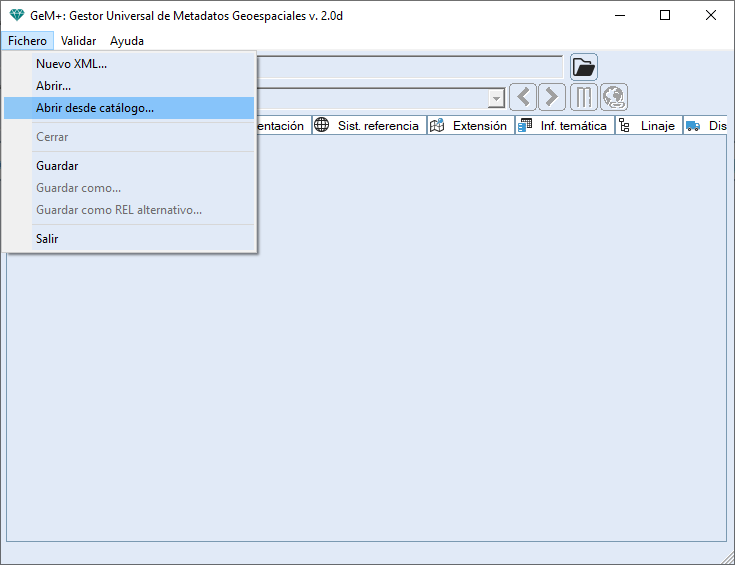Click the open folder icon button

584,67
